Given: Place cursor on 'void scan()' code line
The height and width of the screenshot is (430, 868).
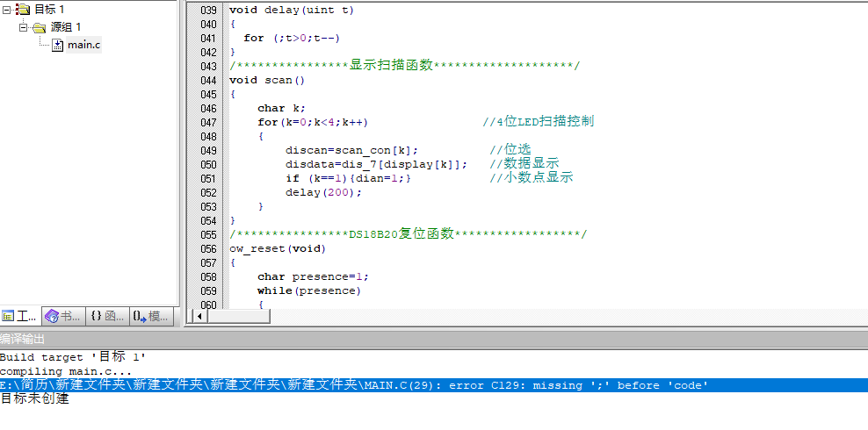Looking at the screenshot, I should pyautogui.click(x=267, y=80).
